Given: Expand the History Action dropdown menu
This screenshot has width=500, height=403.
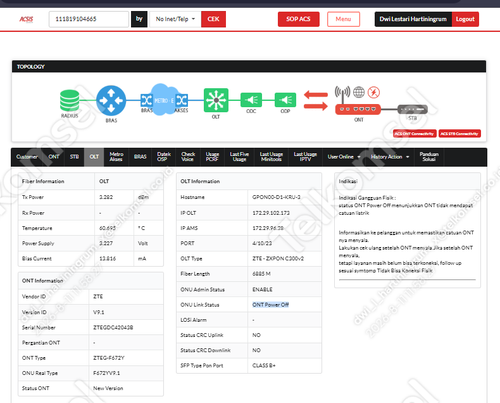Looking at the screenshot, I should click(x=390, y=157).
